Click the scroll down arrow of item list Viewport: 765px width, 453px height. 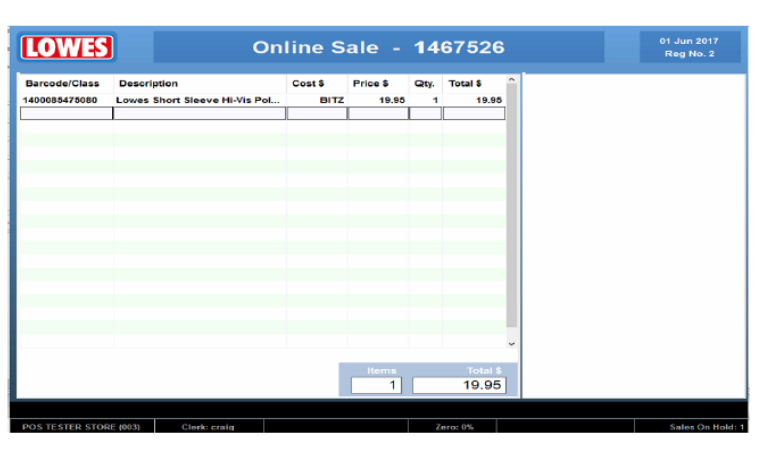pyautogui.click(x=511, y=344)
